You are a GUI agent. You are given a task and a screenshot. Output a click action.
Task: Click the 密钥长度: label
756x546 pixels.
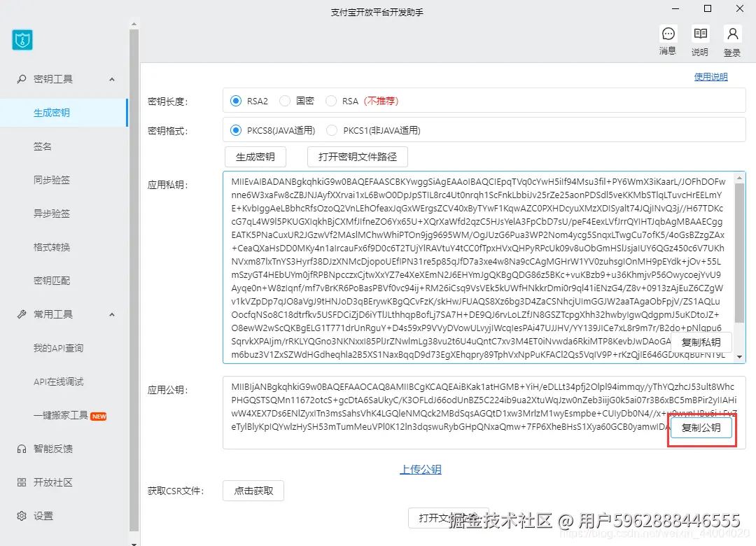click(x=168, y=101)
